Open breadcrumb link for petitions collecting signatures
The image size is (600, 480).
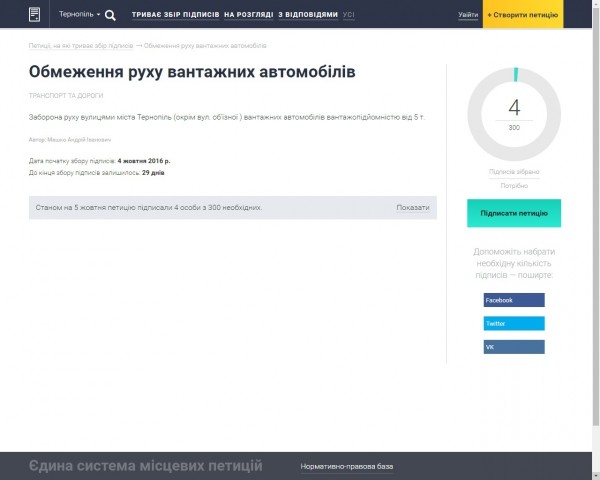81,46
